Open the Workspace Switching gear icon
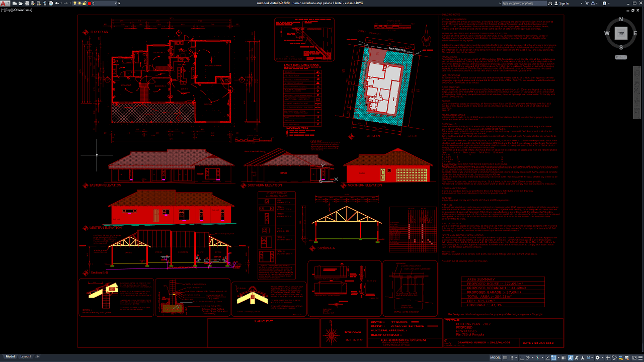644x362 pixels. (x=596, y=357)
